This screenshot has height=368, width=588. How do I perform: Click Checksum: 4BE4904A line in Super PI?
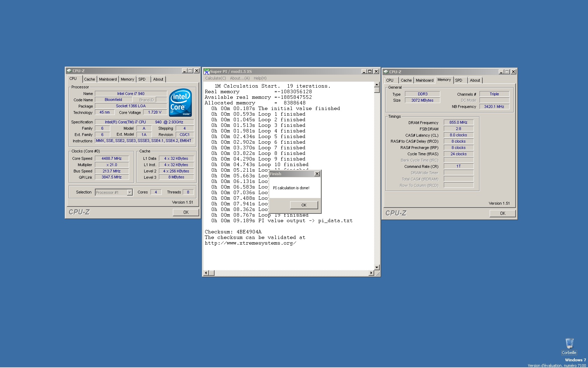tap(233, 232)
